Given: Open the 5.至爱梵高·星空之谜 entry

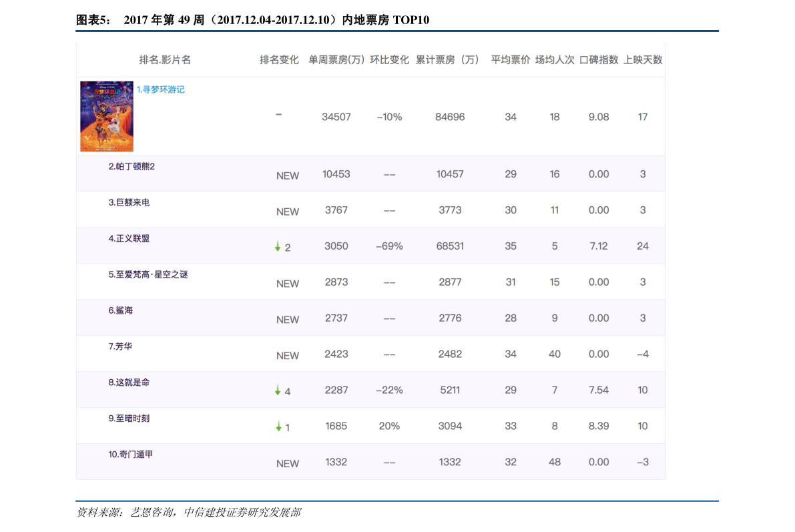Looking at the screenshot, I should (148, 274).
